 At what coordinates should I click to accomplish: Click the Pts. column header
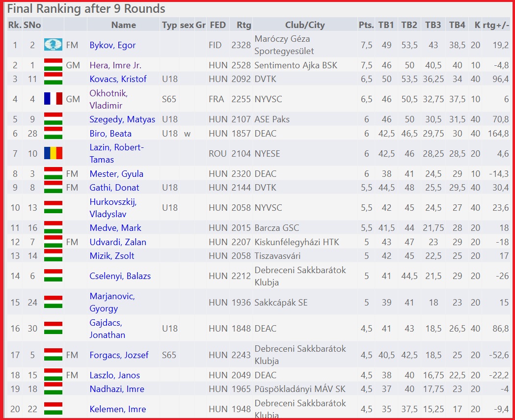[x=366, y=25]
